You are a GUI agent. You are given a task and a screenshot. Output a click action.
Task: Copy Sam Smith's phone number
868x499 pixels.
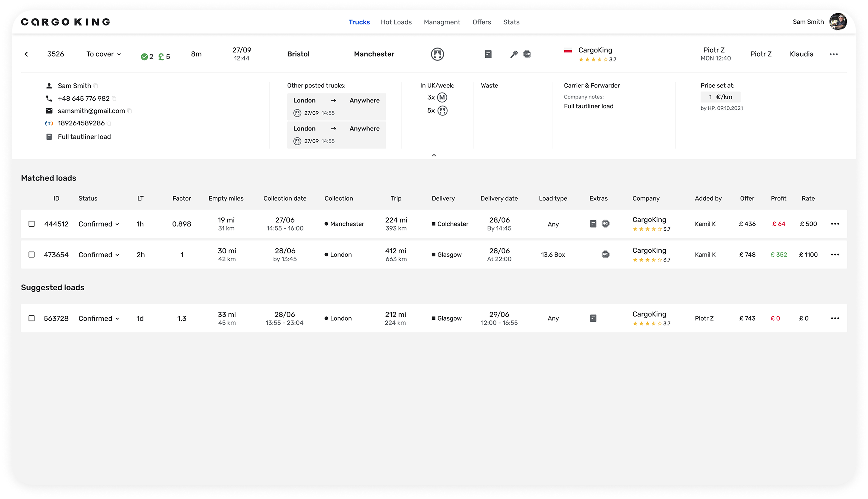tap(114, 99)
